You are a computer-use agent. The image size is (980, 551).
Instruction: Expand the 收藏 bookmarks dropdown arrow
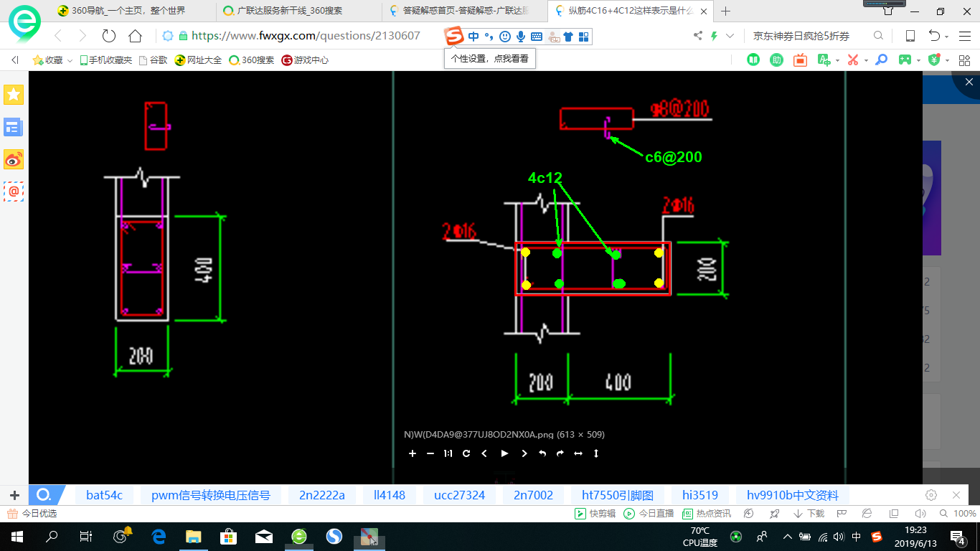(70, 61)
